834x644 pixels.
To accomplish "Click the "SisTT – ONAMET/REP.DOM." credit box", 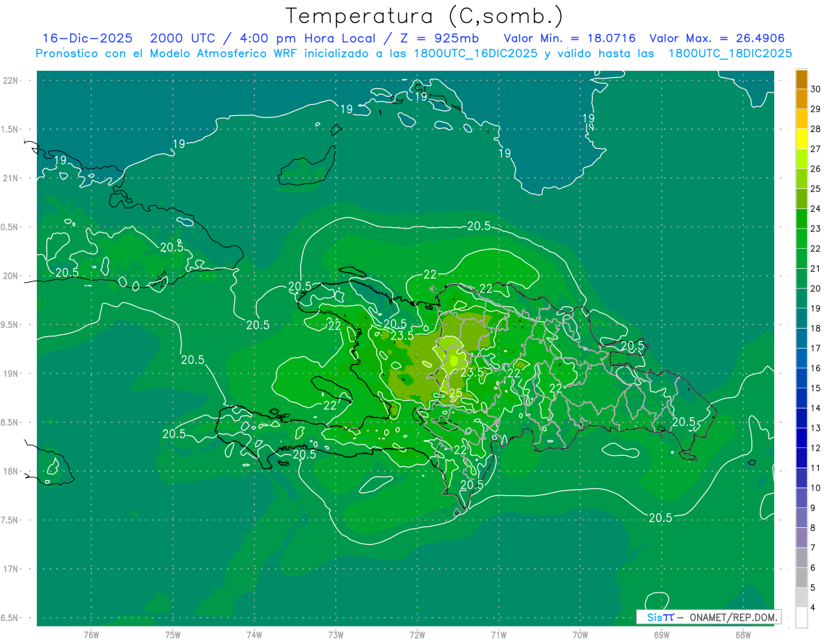I will click(708, 617).
